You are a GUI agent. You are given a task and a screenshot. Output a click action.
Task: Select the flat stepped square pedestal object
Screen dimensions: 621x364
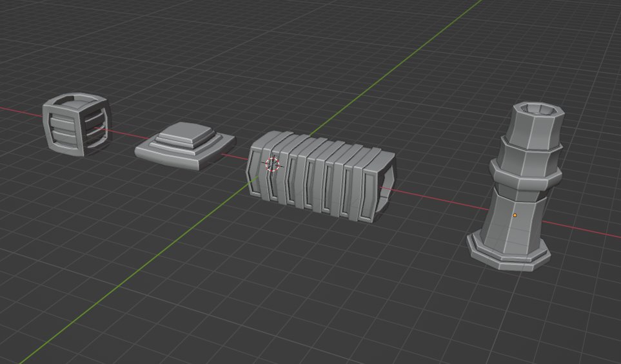185,146
